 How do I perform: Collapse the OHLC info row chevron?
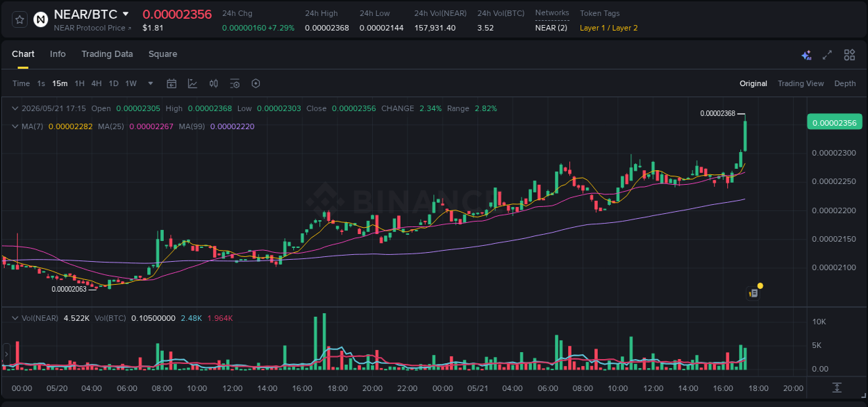tap(15, 108)
